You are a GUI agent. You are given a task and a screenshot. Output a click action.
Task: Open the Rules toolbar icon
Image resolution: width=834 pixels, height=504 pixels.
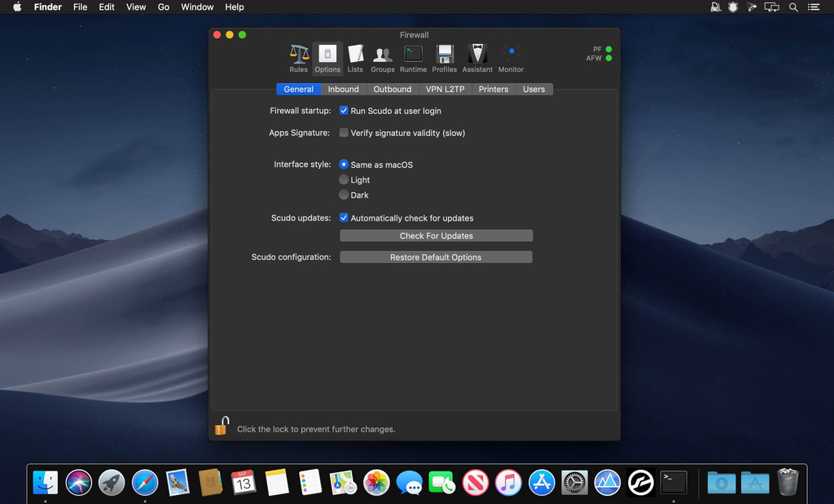click(x=298, y=55)
